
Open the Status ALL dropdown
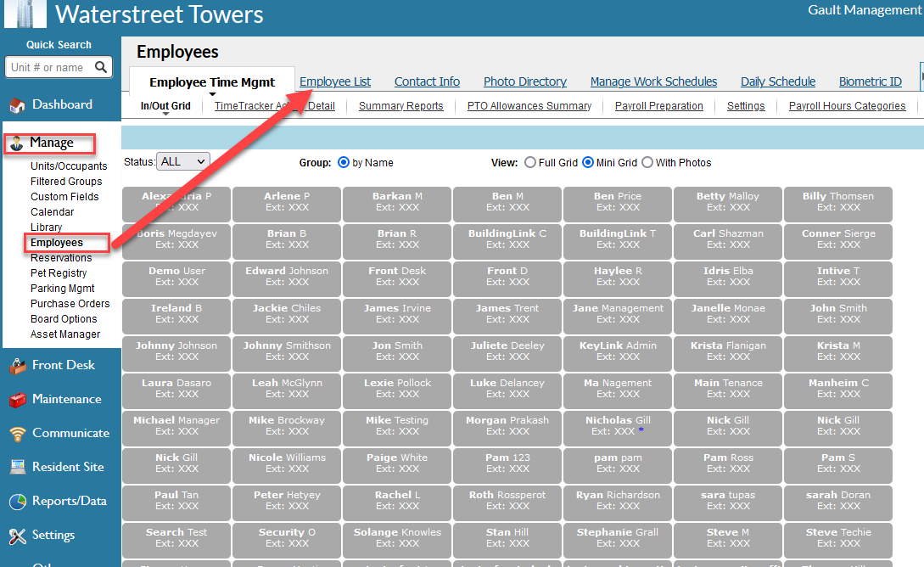182,161
